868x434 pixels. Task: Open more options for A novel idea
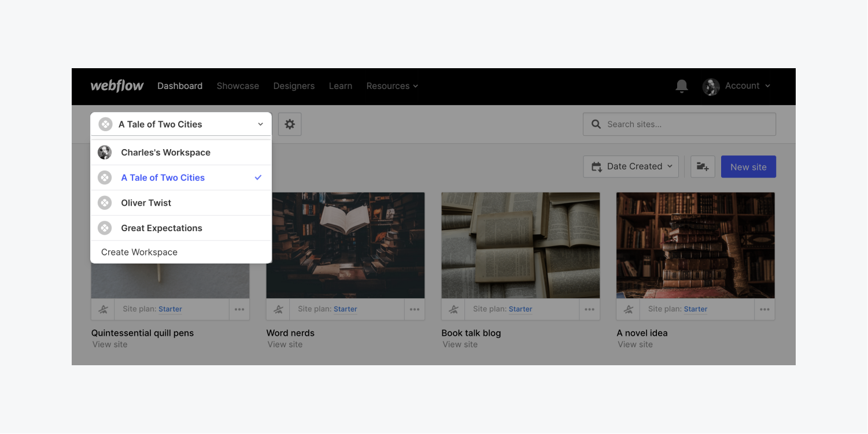click(x=764, y=309)
